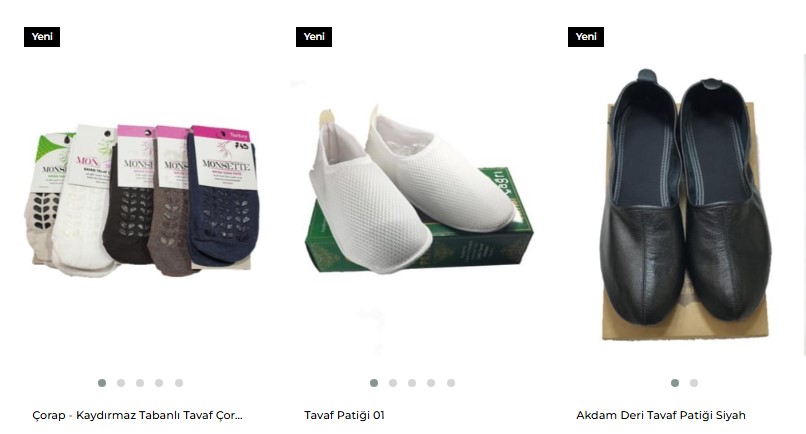Open the Monsette socks product image
806x434 pixels.
(142, 201)
